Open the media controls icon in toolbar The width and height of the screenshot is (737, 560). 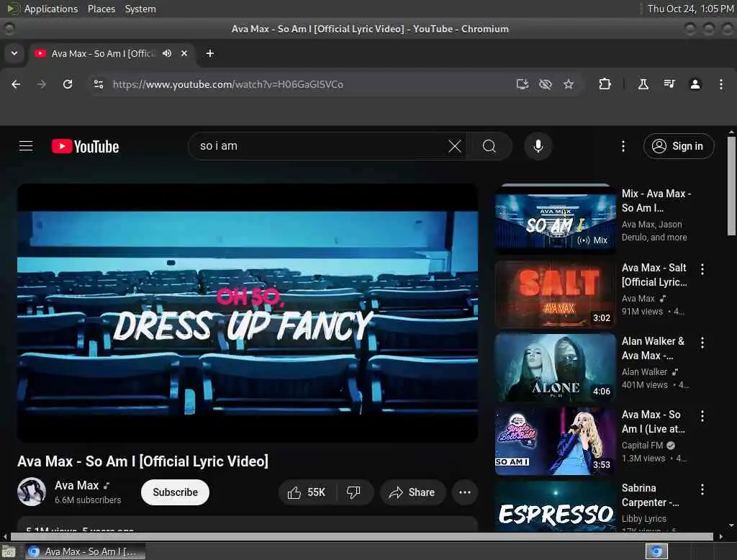(x=669, y=84)
